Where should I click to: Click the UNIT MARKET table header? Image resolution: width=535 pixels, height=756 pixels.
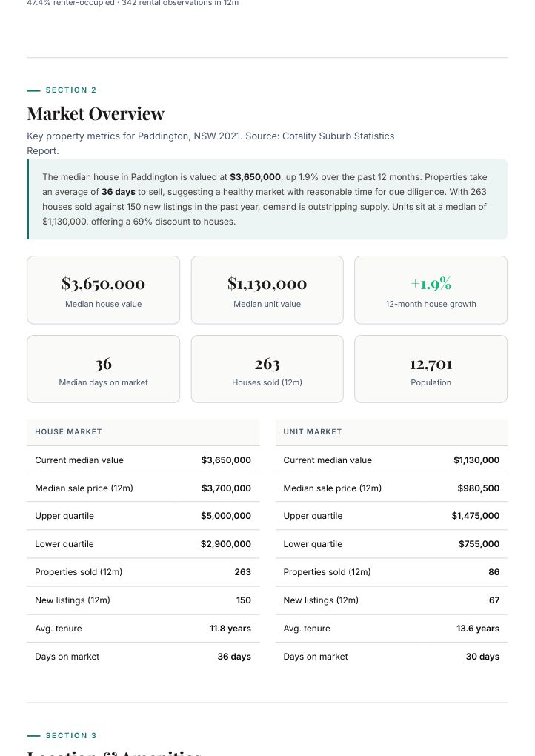tap(391, 432)
